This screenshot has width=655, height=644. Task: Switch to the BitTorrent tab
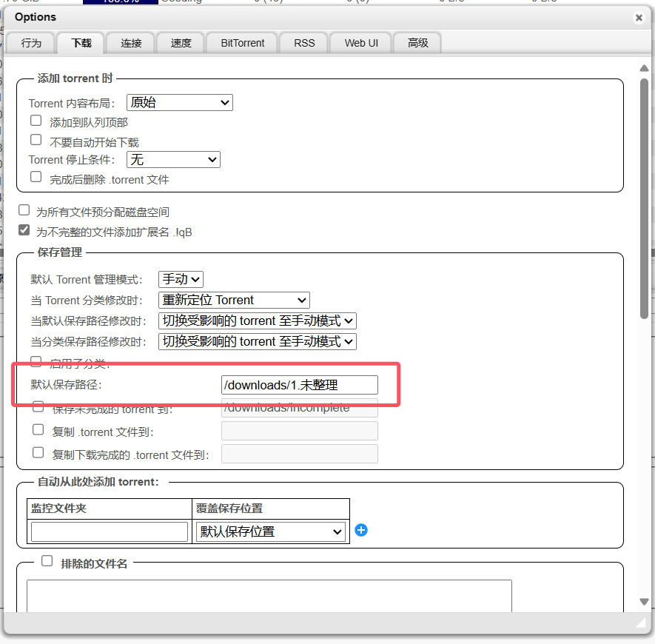[242, 43]
